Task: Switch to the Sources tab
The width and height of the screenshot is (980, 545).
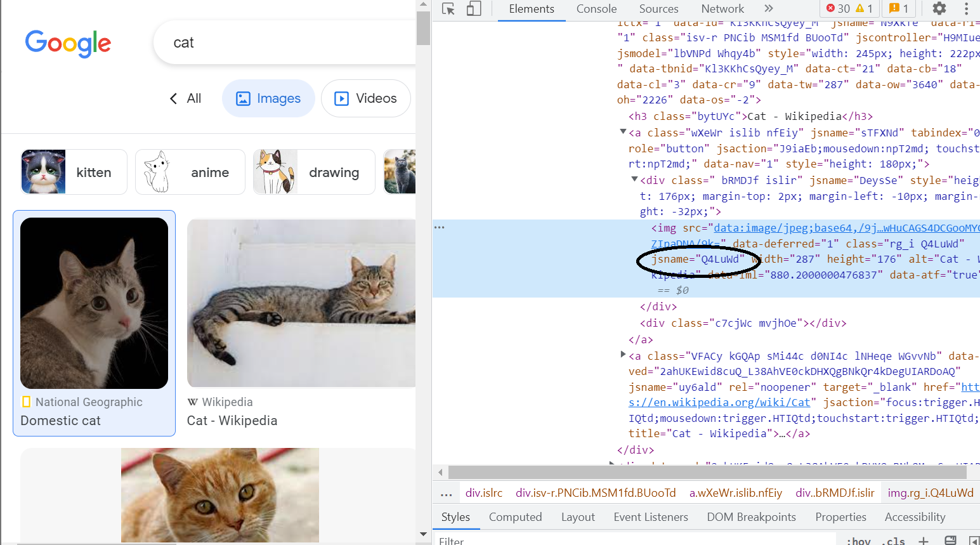Action: tap(658, 9)
